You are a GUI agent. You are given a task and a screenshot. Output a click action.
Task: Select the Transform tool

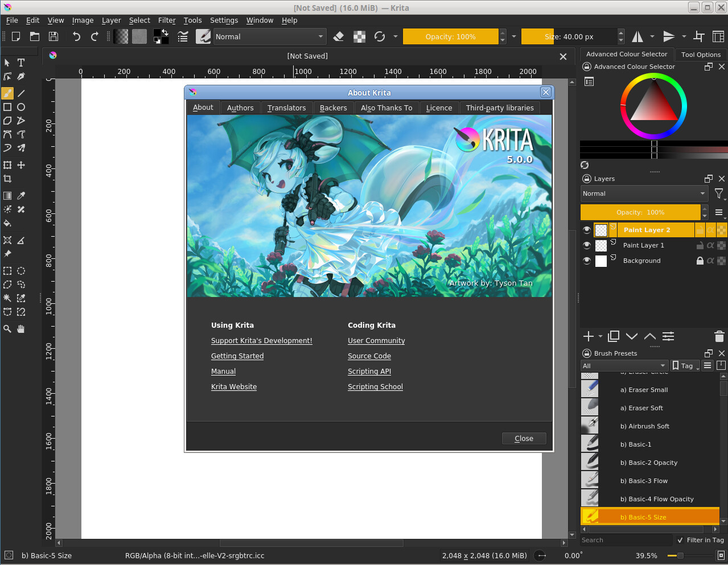[x=7, y=165]
